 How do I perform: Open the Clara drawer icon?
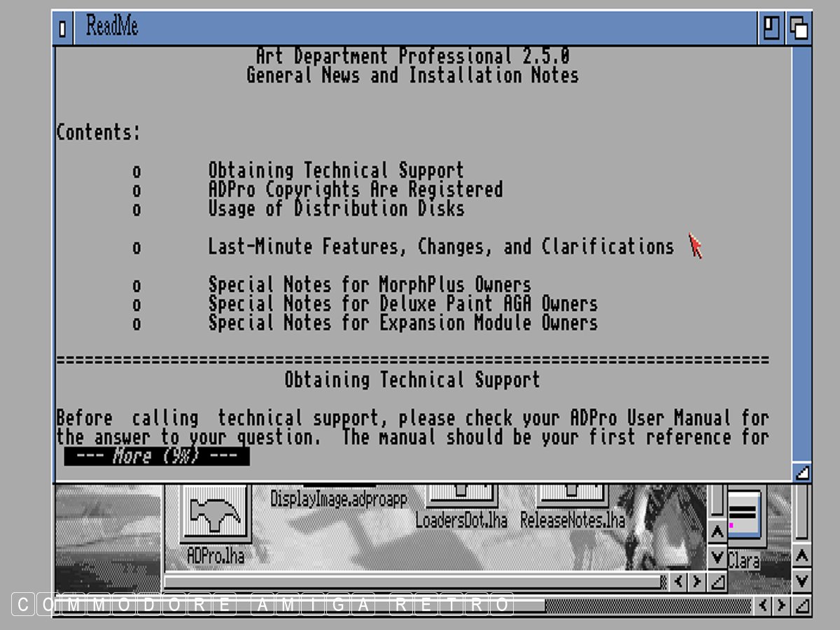click(x=743, y=518)
